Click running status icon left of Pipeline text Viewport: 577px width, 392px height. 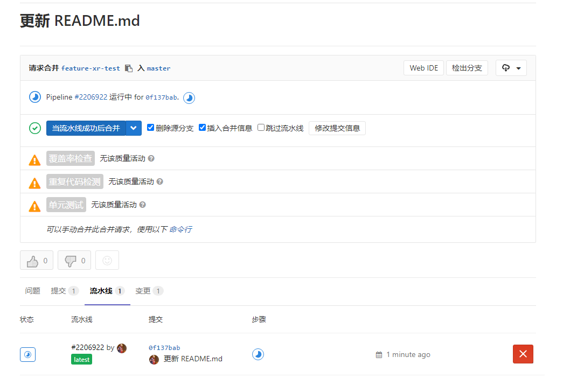[35, 97]
